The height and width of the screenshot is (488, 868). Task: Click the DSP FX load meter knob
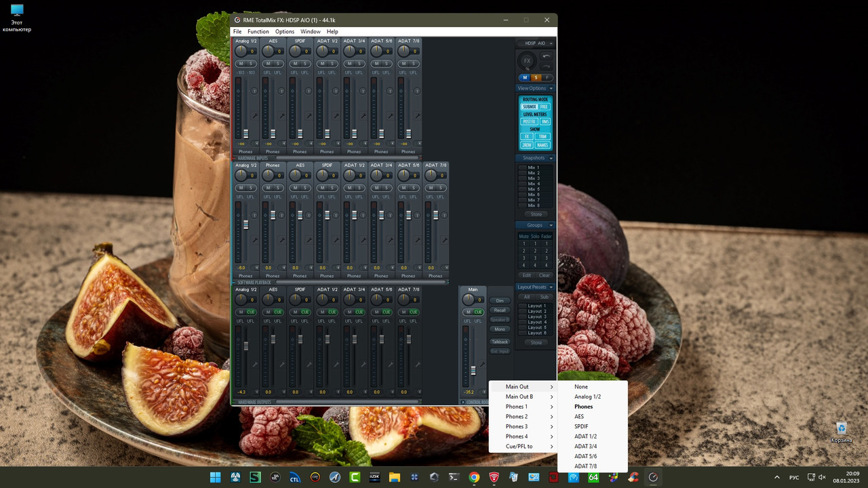click(527, 61)
